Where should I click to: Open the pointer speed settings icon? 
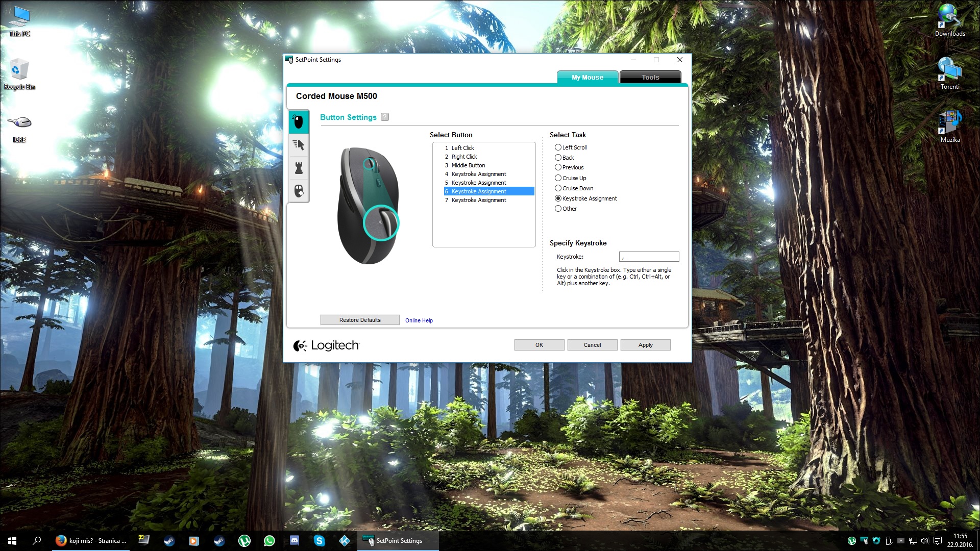click(299, 145)
